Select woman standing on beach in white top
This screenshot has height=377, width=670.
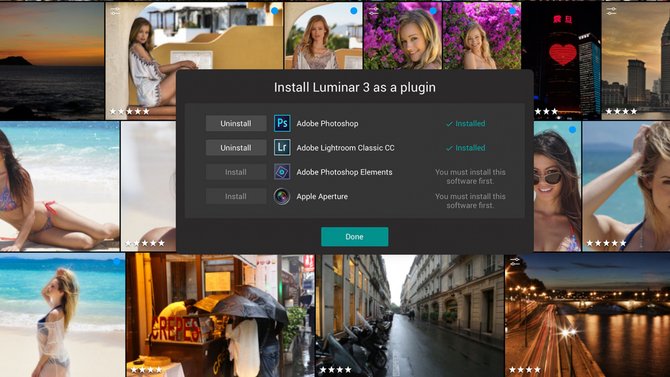[x=62, y=315]
